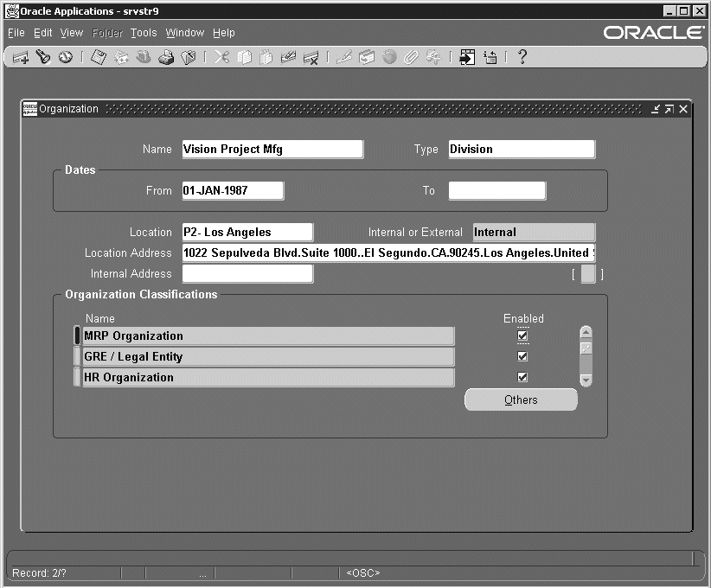Click the Switch Responsibilities hat icon
The image size is (711, 588).
144,57
